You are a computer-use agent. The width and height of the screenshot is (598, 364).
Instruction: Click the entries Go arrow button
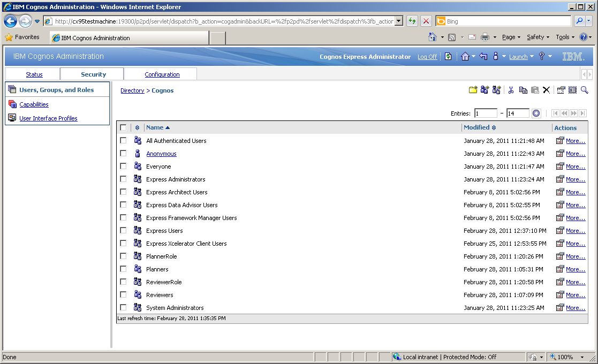(536, 113)
